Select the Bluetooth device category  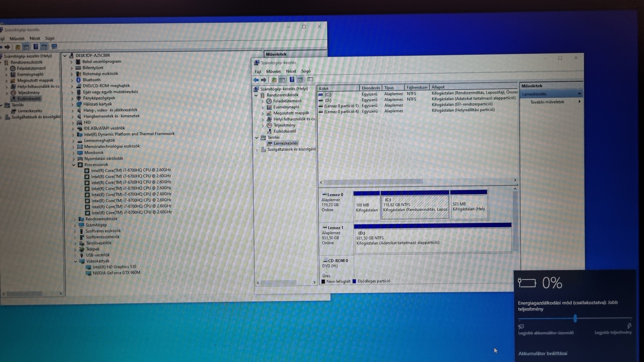click(91, 80)
